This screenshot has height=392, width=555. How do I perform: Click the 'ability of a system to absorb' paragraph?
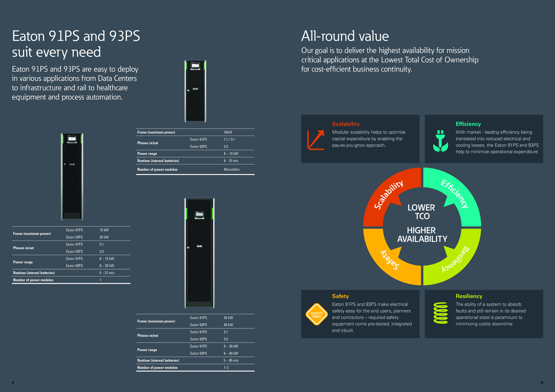[x=491, y=314]
